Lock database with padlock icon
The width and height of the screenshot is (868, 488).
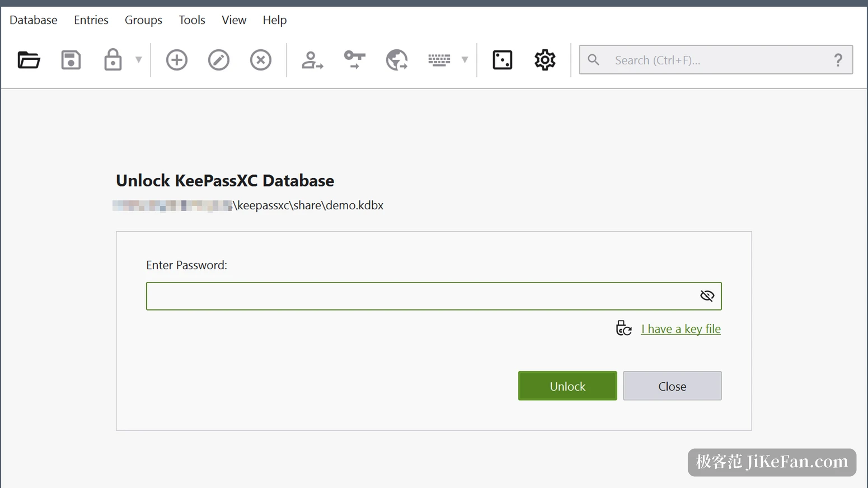(x=113, y=60)
